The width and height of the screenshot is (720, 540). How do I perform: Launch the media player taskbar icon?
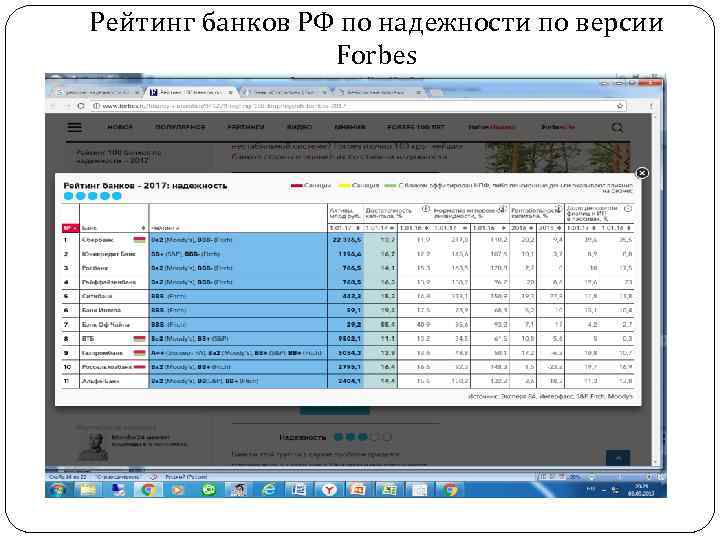[177, 490]
